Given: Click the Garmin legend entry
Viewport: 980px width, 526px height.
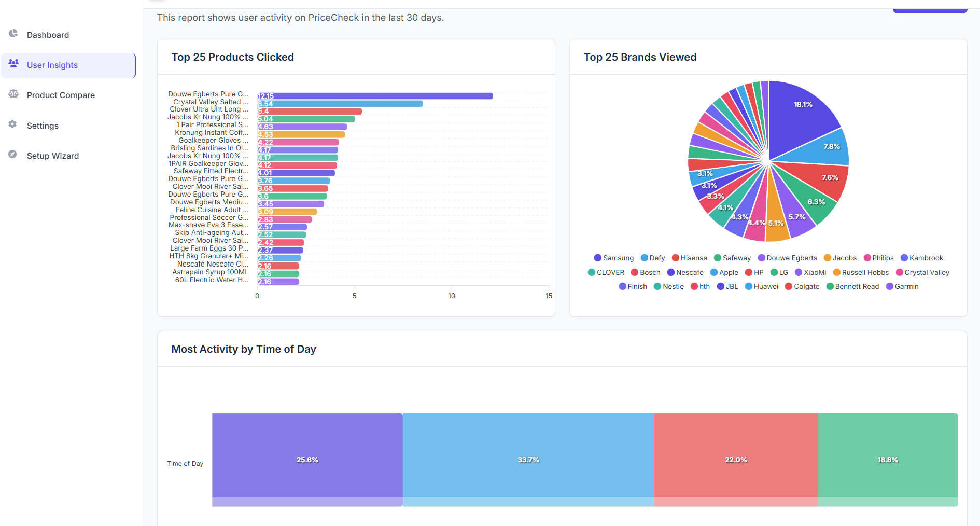Looking at the screenshot, I should click(903, 286).
